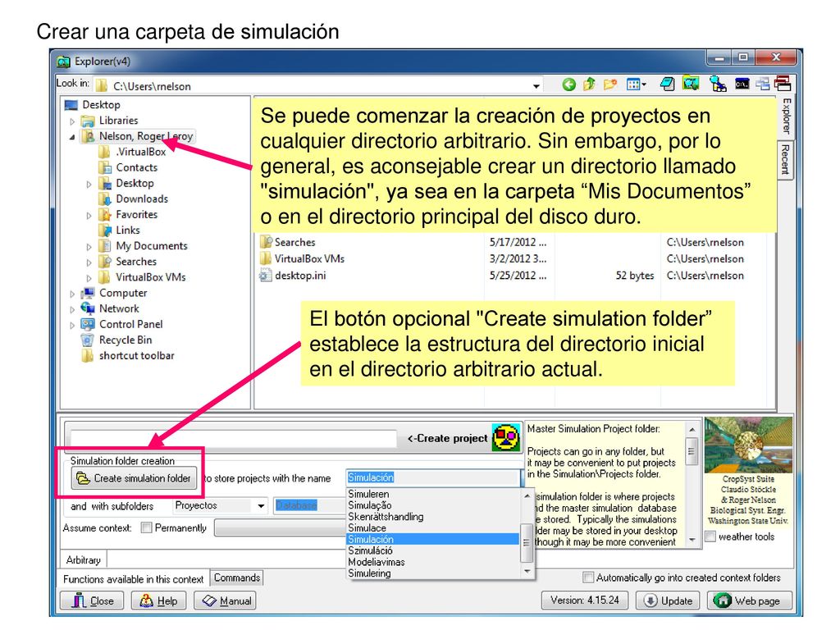
Task: Click the CropSyst Suite logo image
Action: click(748, 445)
